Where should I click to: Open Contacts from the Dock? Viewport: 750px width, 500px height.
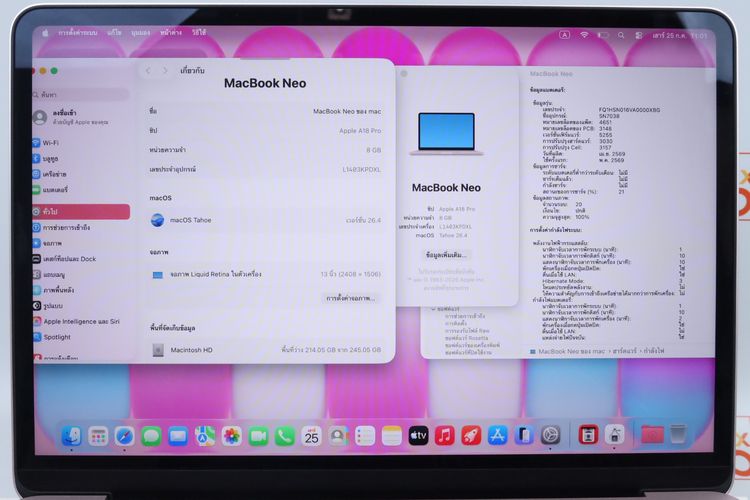click(338, 436)
